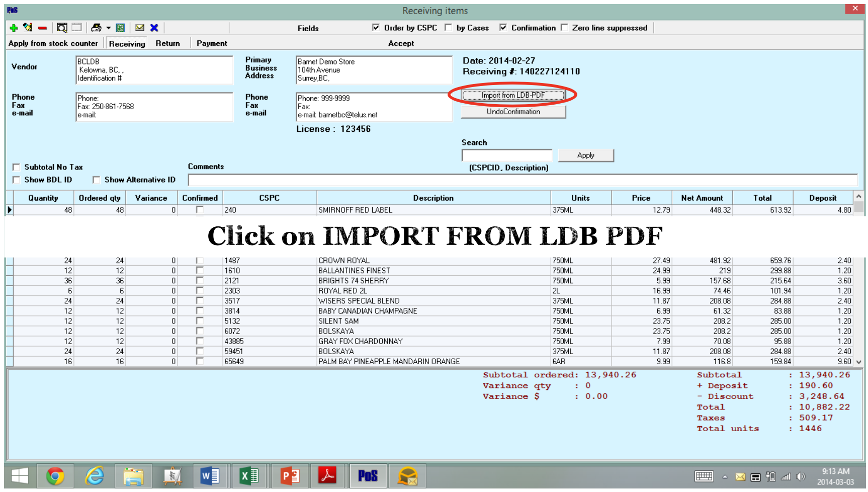Image resolution: width=868 pixels, height=492 pixels.
Task: Click the Description column header
Action: (433, 198)
